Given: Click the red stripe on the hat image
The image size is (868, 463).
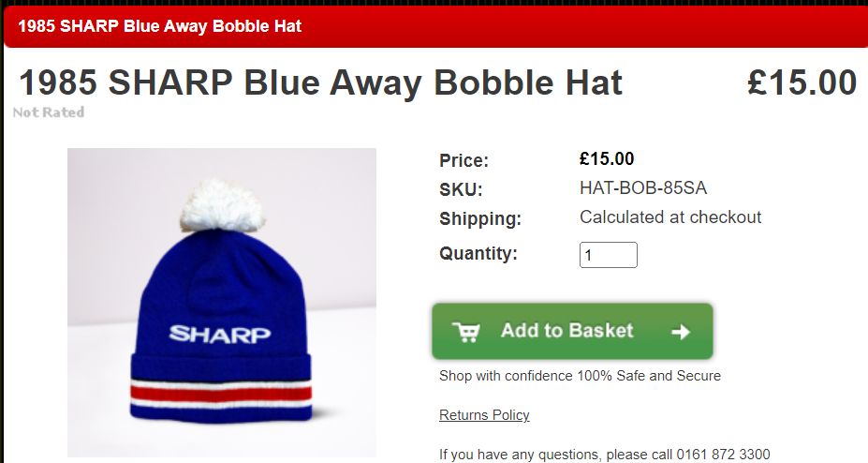Looking at the screenshot, I should click(221, 394).
